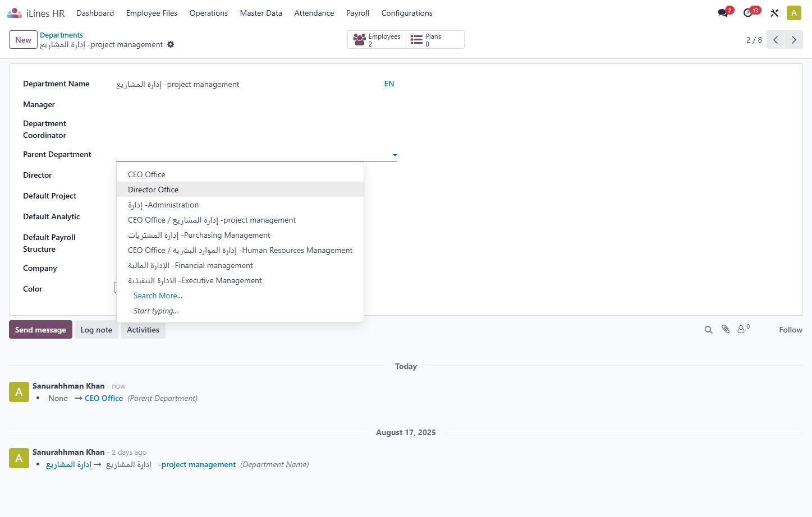
Task: Open the activities clock icon
Action: click(x=748, y=13)
